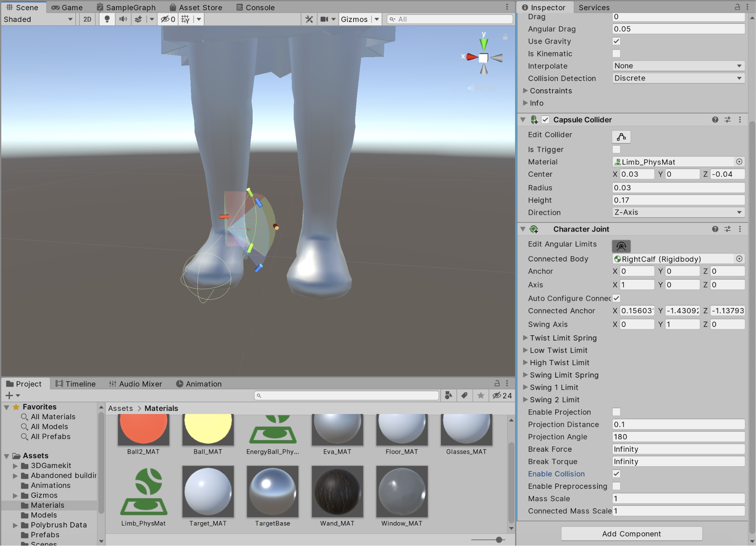
Task: Open the Animation tab
Action: pyautogui.click(x=199, y=384)
